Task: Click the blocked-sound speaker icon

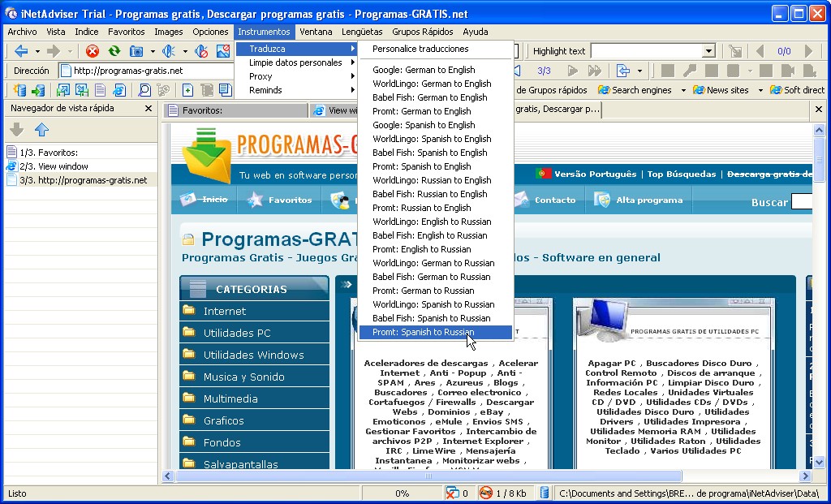Action: click(x=201, y=51)
